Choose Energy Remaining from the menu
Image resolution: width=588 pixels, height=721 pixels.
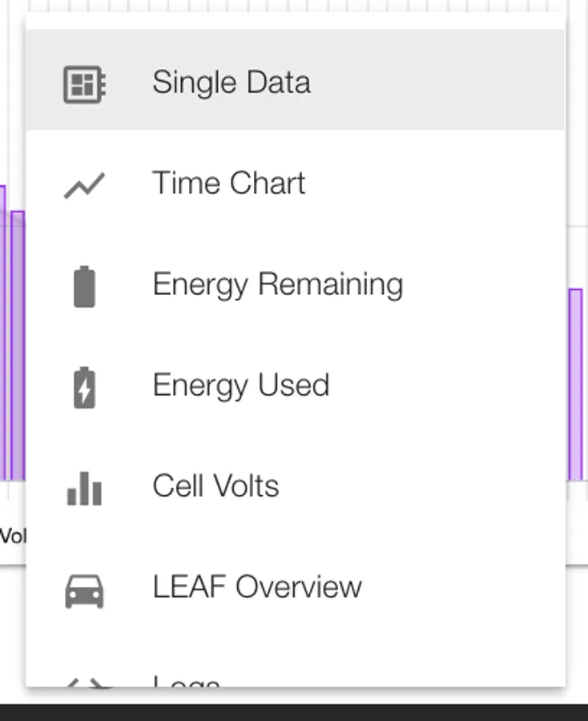tap(277, 284)
